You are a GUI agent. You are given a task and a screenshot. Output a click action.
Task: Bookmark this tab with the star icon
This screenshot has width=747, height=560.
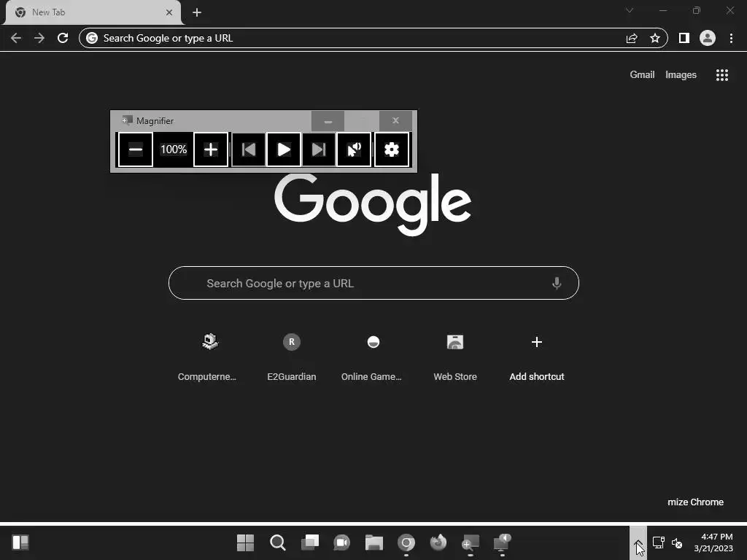(655, 38)
